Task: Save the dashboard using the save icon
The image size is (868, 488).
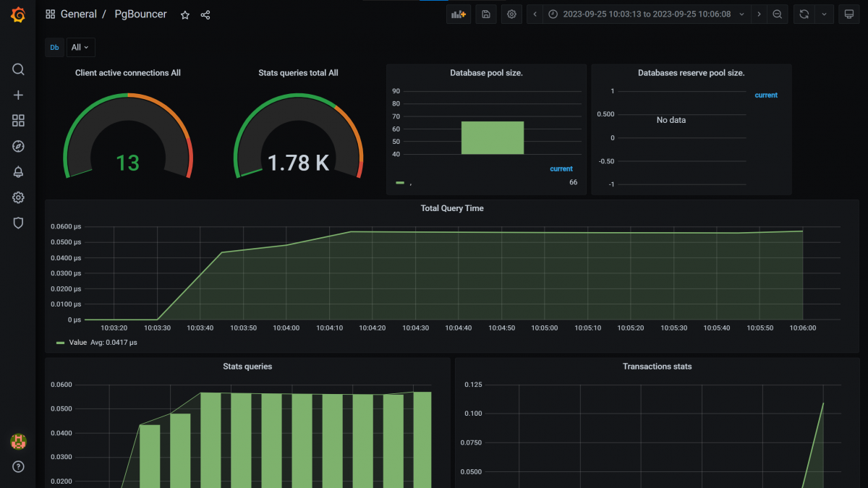Action: (x=485, y=14)
